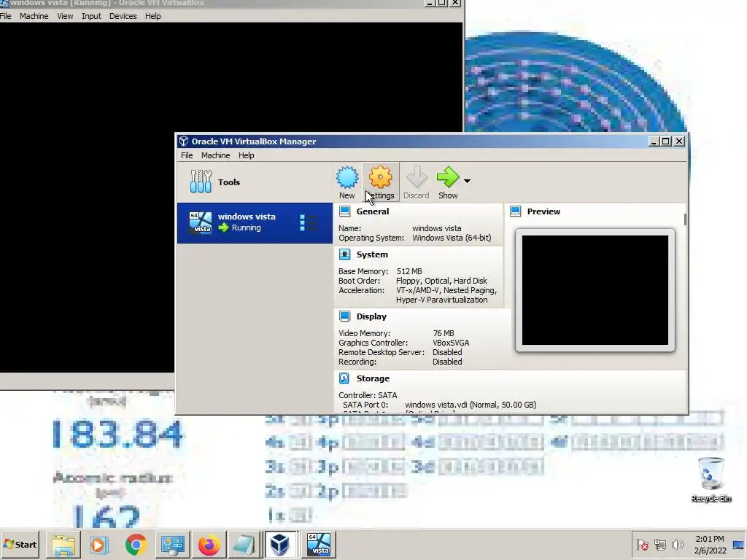Open the control panel taskbar icon
The height and width of the screenshot is (560, 747).
point(172,545)
